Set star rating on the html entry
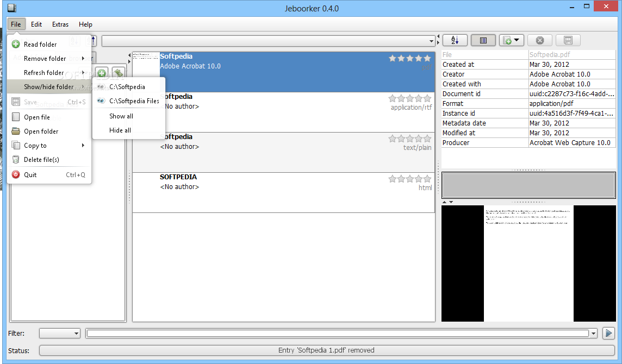This screenshot has width=622, height=364. point(410,179)
